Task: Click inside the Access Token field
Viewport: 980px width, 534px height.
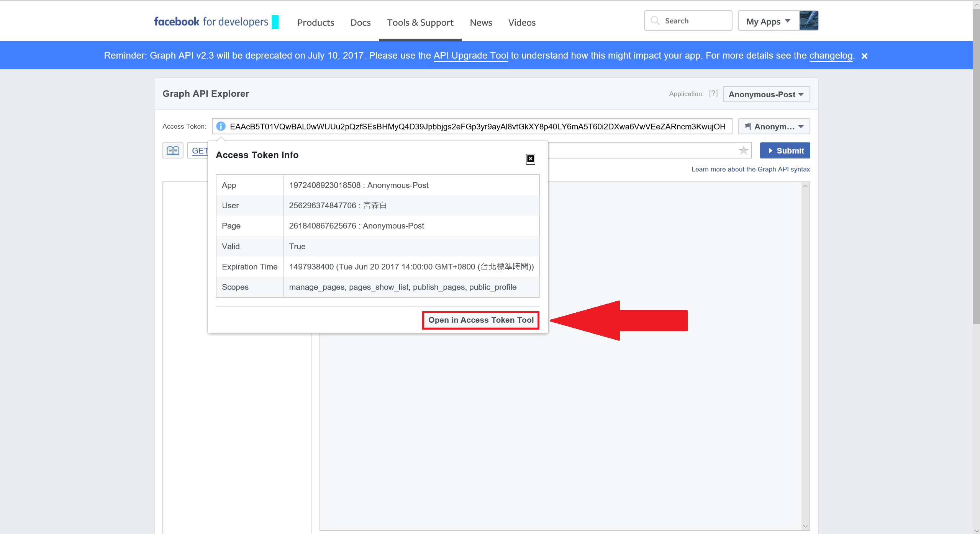Action: [x=477, y=126]
